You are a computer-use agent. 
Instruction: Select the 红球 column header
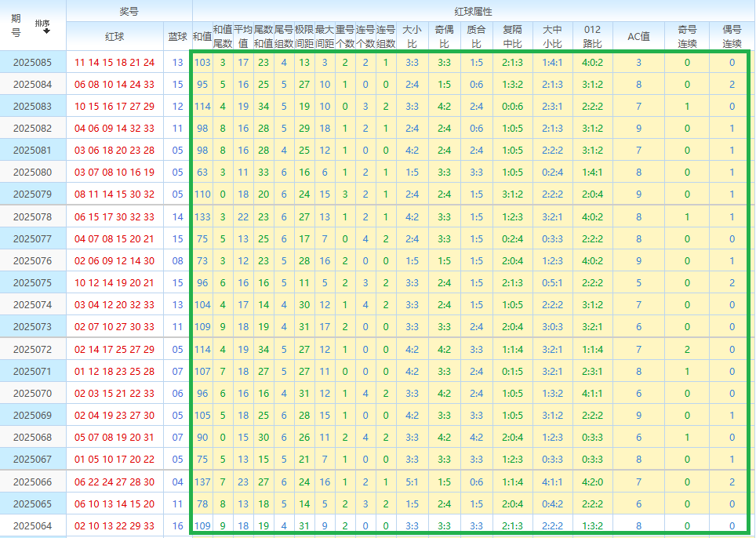pos(114,36)
